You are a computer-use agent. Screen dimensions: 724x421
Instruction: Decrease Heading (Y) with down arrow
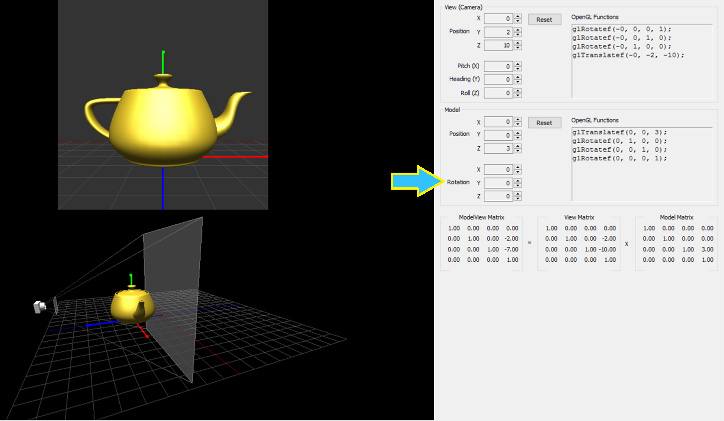[518, 82]
